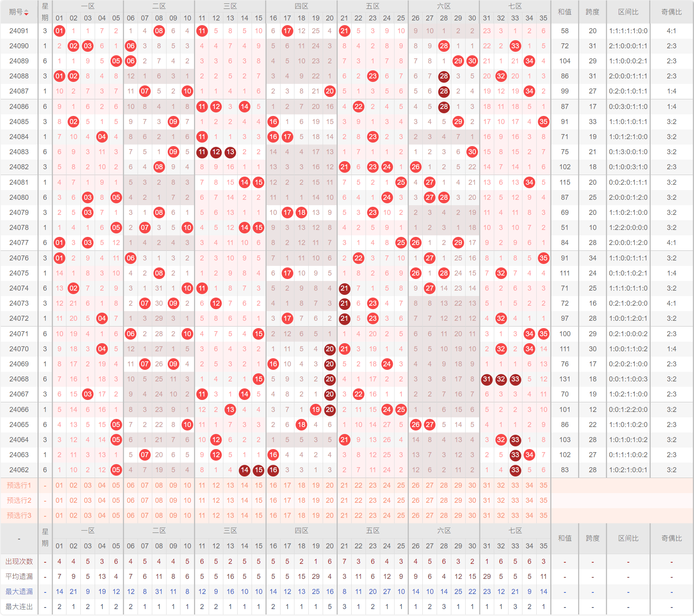Click the 三区 zone header in the bottom header
The width and height of the screenshot is (694, 616).
[230, 531]
